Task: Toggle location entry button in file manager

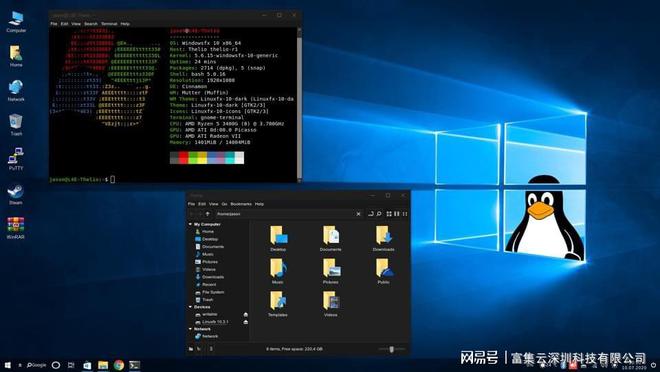Action: 371,214
